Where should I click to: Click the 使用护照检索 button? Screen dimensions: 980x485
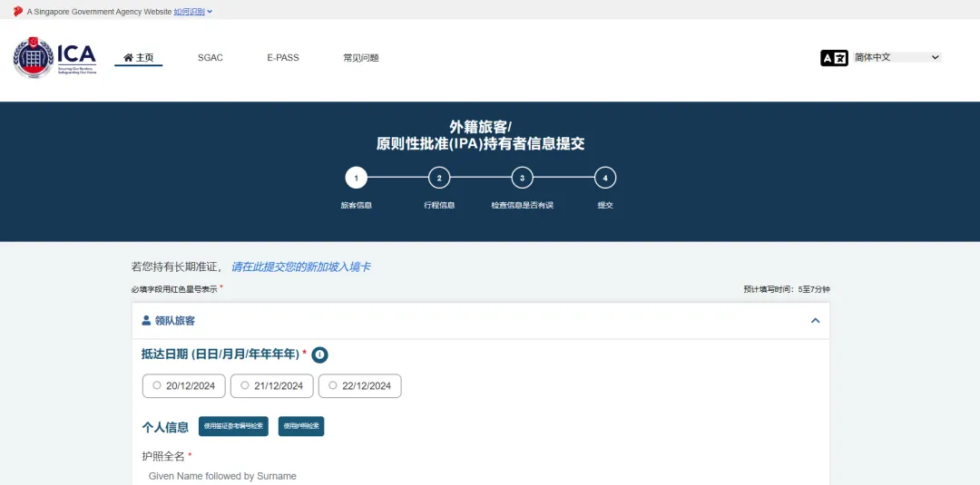pyautogui.click(x=301, y=426)
